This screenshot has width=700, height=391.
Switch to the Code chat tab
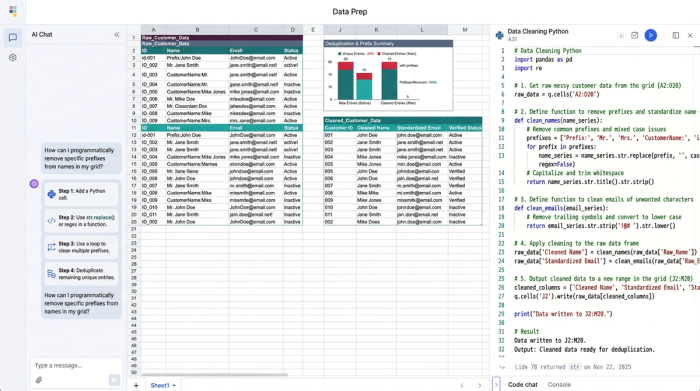click(522, 384)
